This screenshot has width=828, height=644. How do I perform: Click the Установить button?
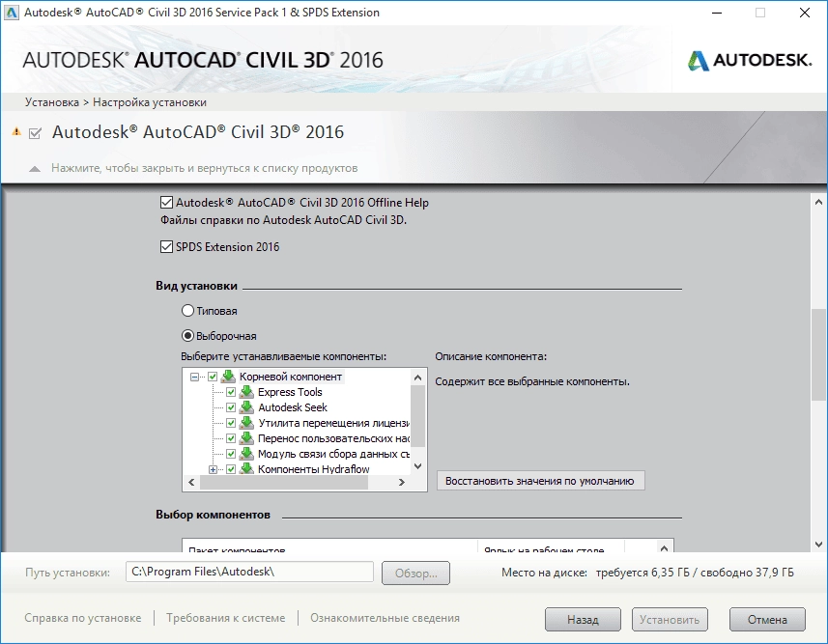pyautogui.click(x=670, y=620)
